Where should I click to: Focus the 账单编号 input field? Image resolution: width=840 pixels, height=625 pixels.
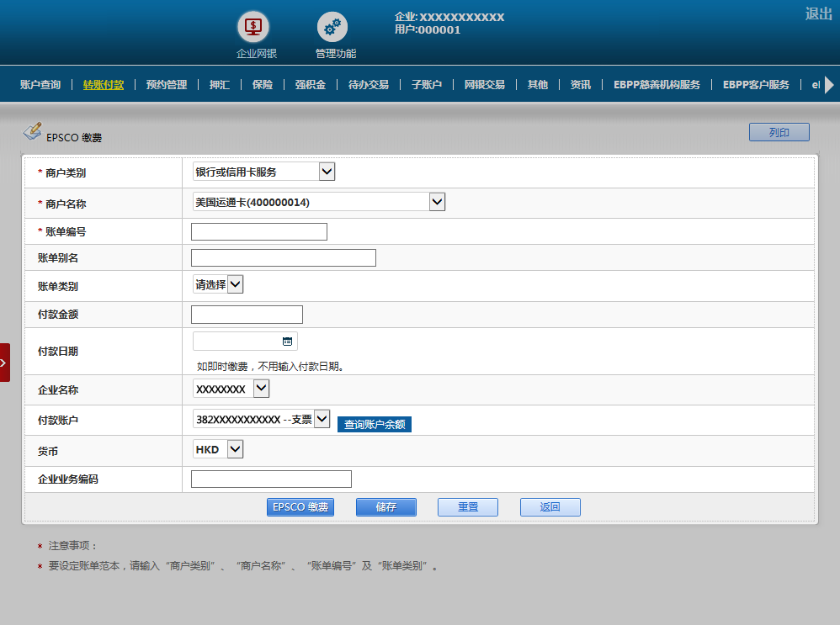[259, 232]
